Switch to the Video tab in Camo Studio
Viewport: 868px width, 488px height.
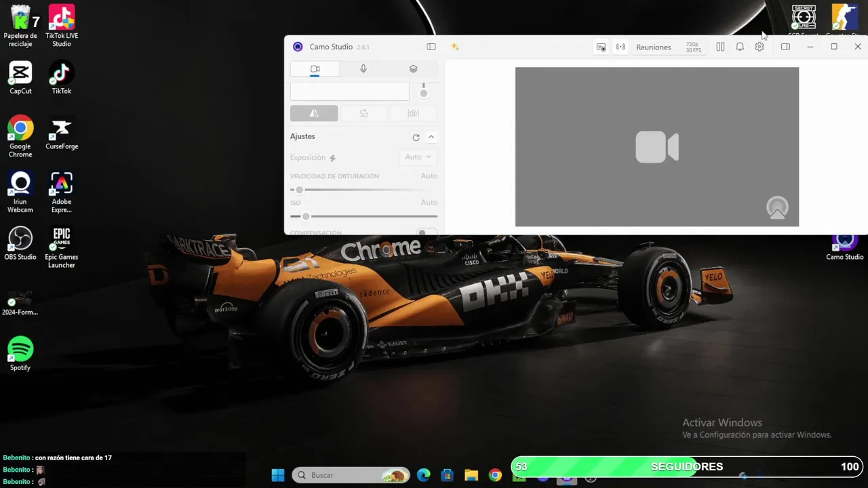click(315, 69)
